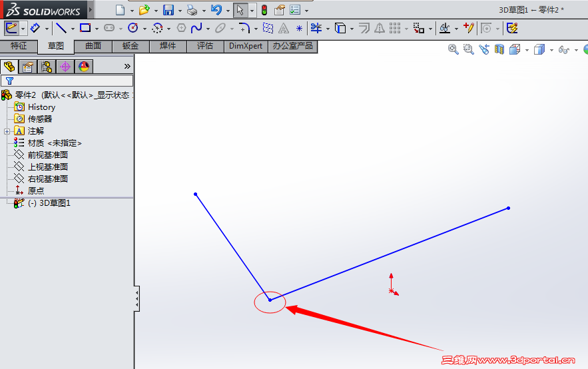Select the Trim Entities scissors tool
Image resolution: width=588 pixels, height=369 pixels.
[x=316, y=28]
